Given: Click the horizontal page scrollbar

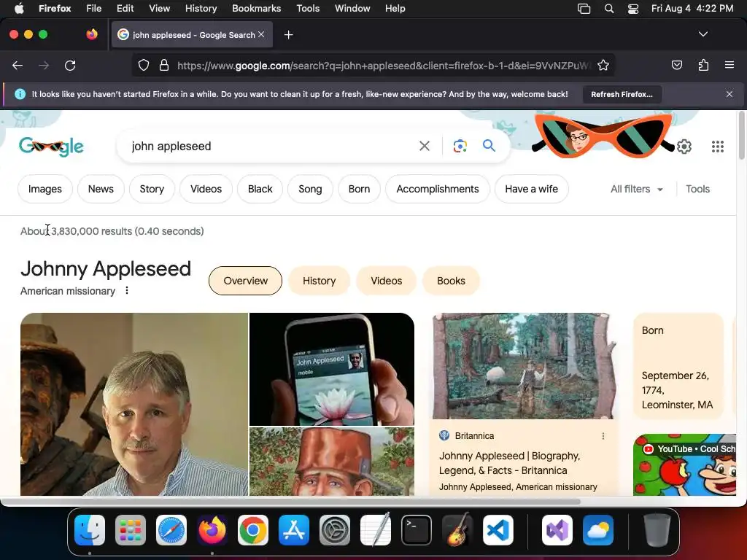Looking at the screenshot, I should (290, 502).
